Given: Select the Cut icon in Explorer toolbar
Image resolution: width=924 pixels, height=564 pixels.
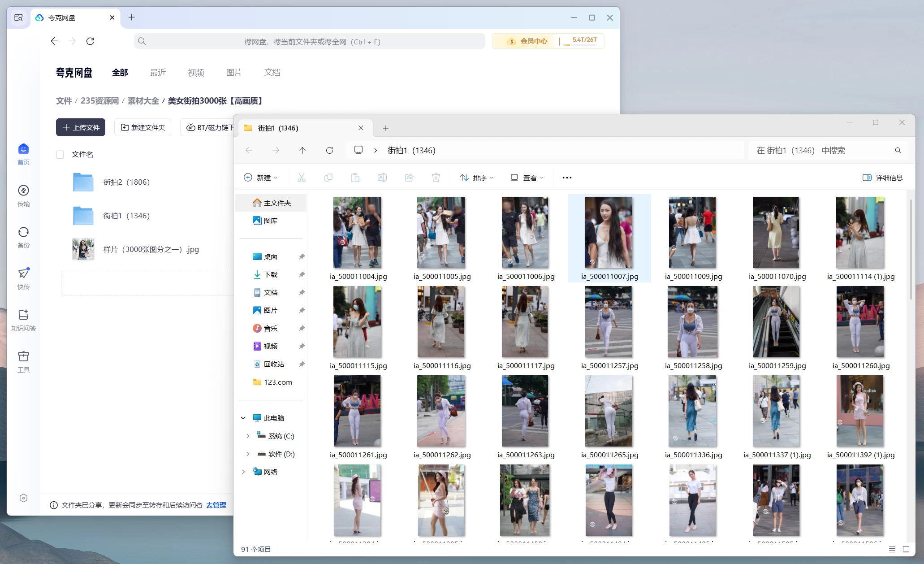Looking at the screenshot, I should coord(301,177).
